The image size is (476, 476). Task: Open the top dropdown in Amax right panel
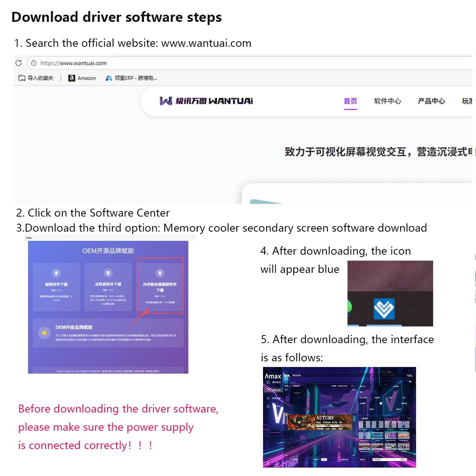click(401, 386)
